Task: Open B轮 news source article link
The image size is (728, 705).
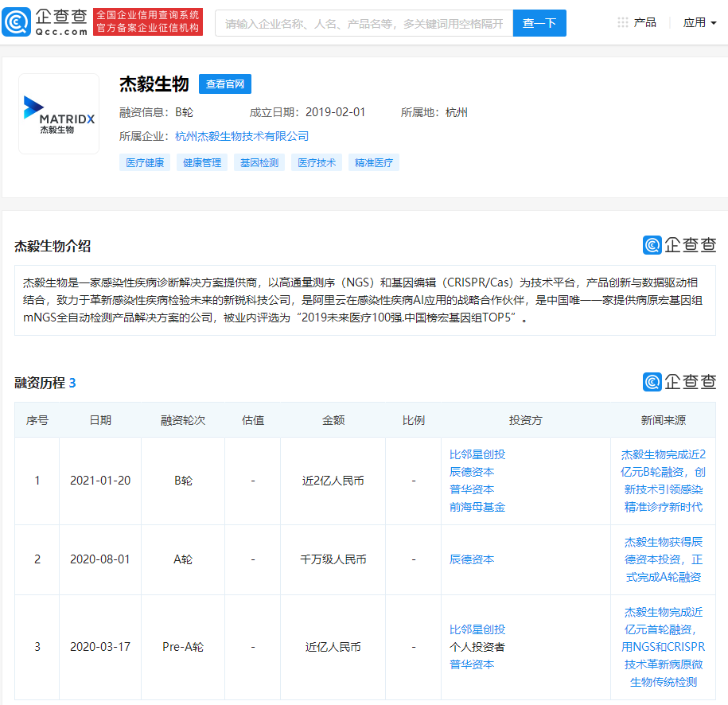Action: click(x=663, y=481)
